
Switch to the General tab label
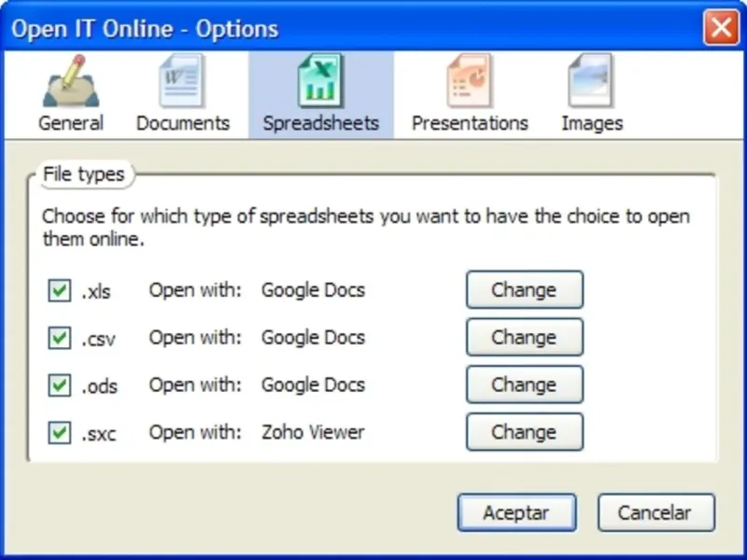[x=71, y=123]
